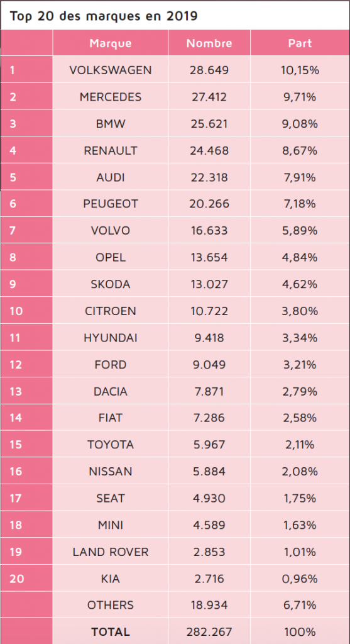350x644 pixels.
Task: Click TOYOTA's share 2,11%
Action: (x=299, y=445)
